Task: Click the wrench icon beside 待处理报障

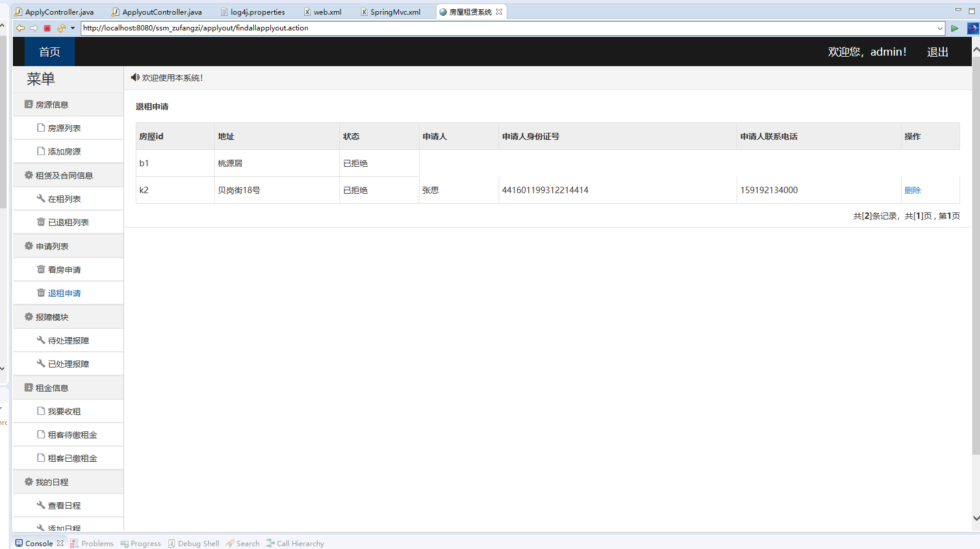Action: (x=40, y=339)
